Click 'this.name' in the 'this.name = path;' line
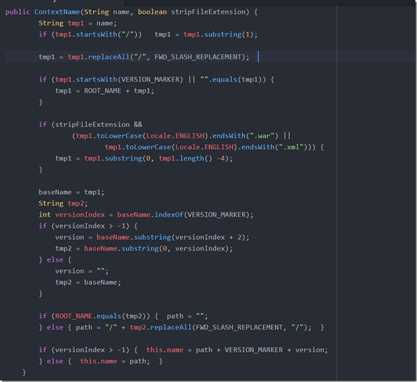The image size is (417, 382). pos(98,361)
